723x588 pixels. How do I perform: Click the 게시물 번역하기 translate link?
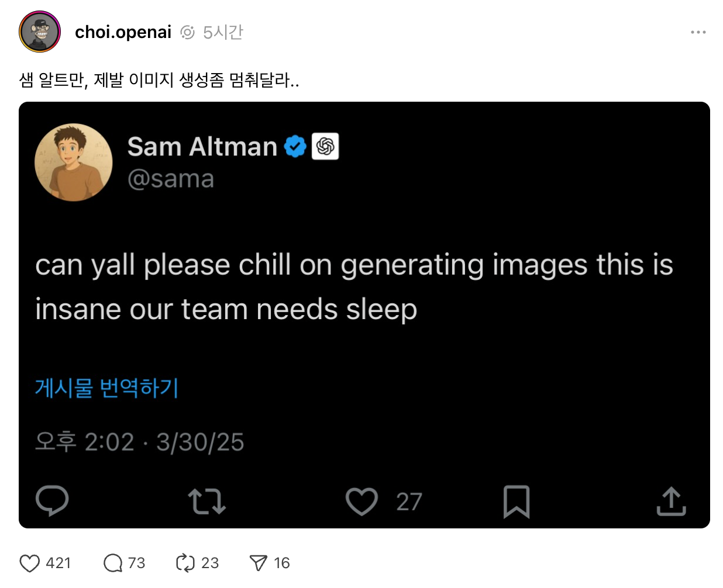click(107, 388)
